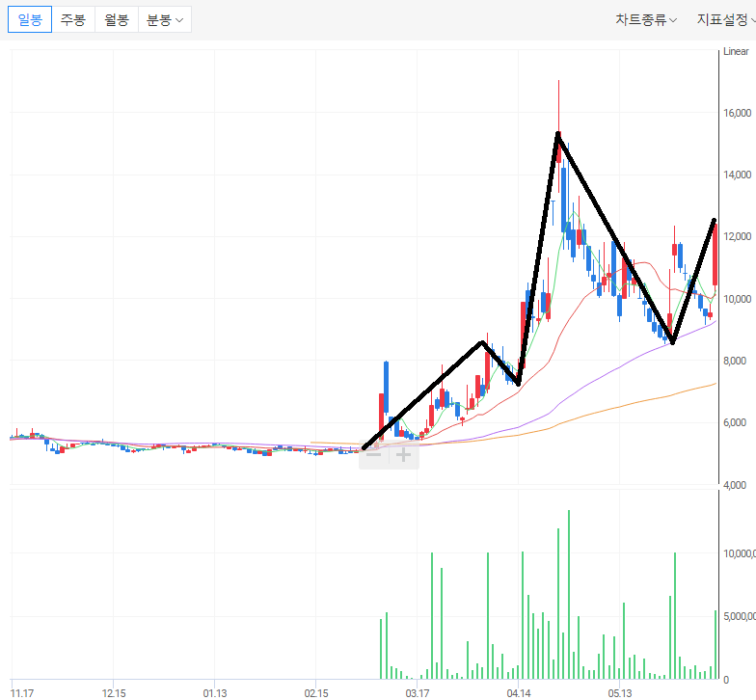Click the 11.17 date axis label
This screenshot has width=756, height=700.
click(21, 693)
